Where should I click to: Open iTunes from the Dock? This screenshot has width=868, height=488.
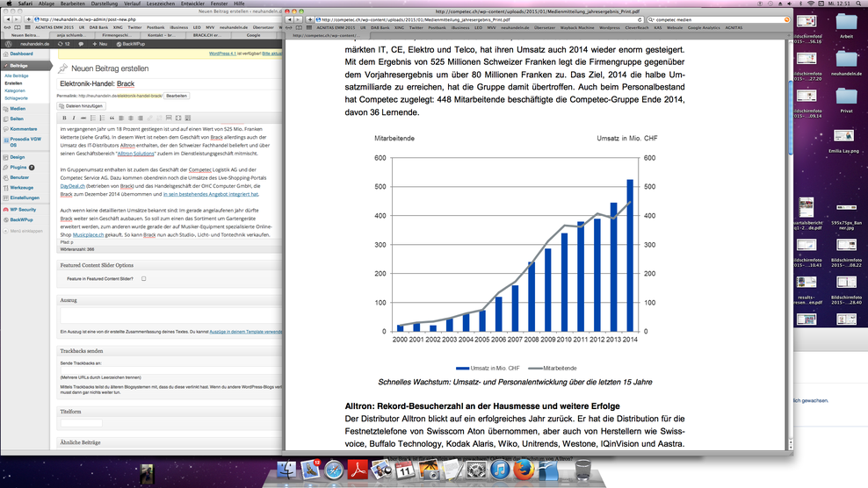[500, 470]
